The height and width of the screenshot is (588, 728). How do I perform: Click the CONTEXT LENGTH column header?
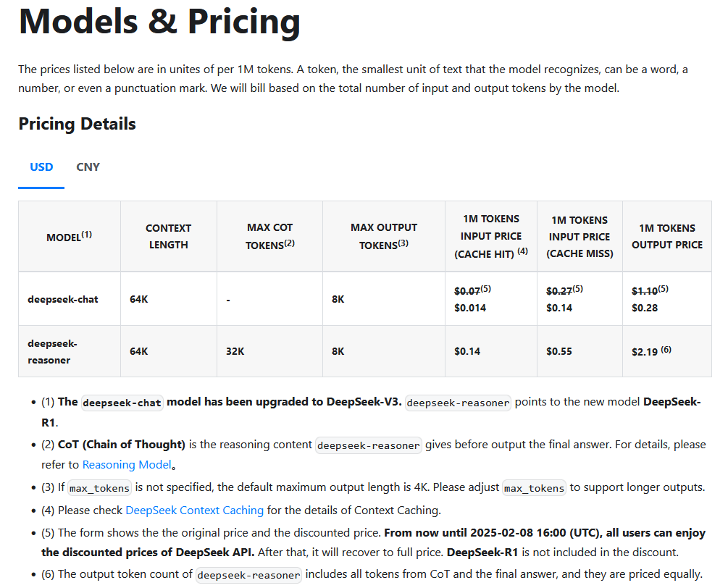click(x=169, y=236)
